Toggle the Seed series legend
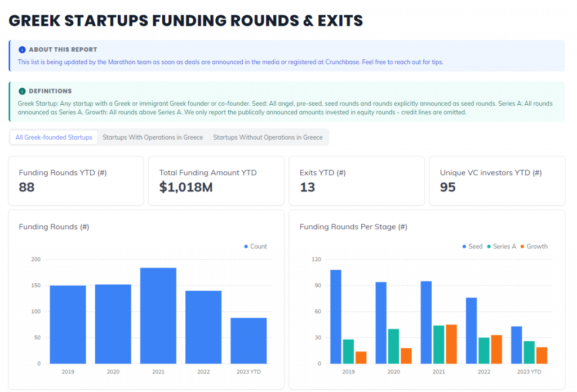The image size is (577, 392). (x=464, y=247)
